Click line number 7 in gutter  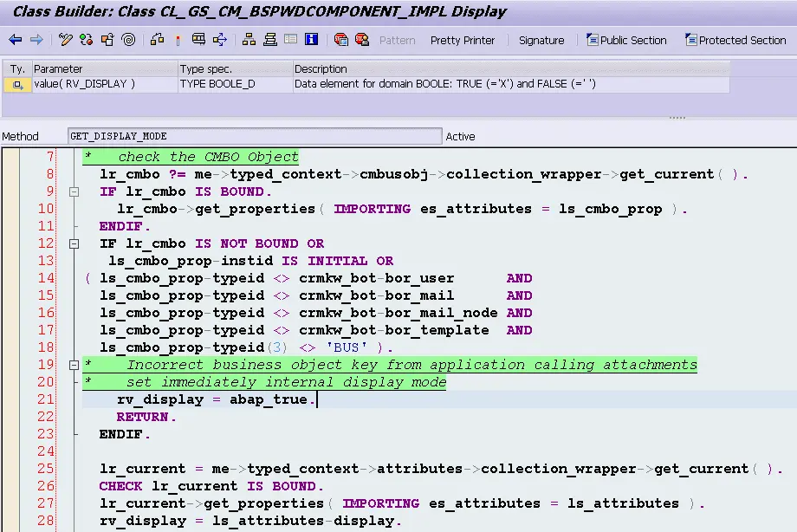[x=50, y=157]
